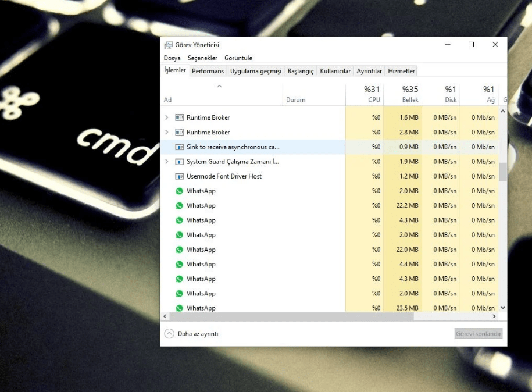
Task: Sort by the Bellek column header
Action: (x=403, y=94)
